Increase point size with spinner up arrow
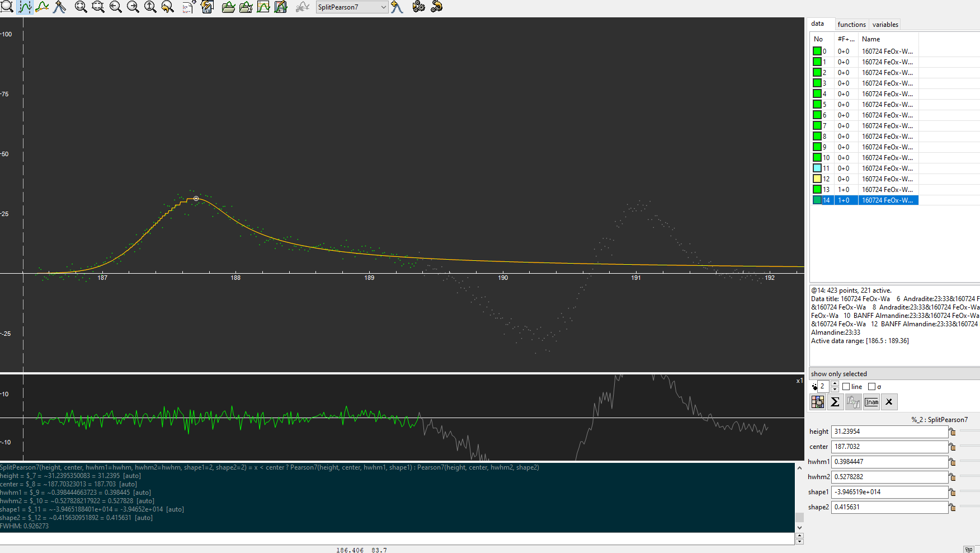 (835, 384)
